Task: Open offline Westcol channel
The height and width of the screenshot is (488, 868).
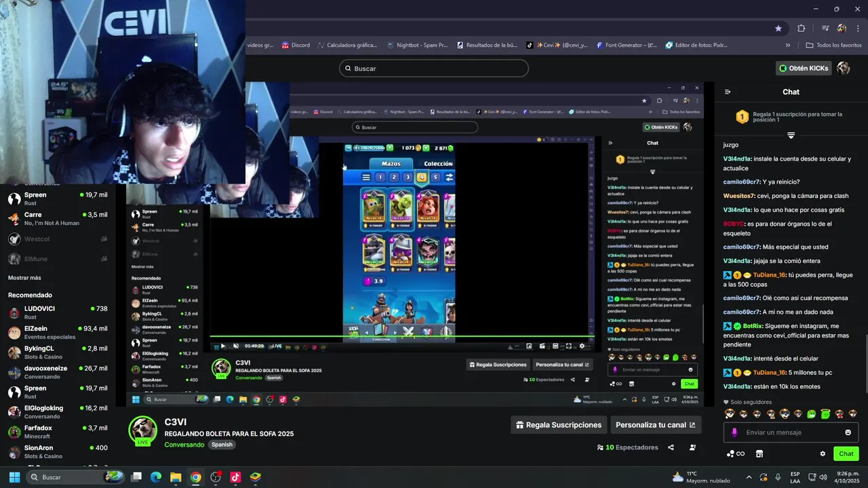Action: [58, 239]
